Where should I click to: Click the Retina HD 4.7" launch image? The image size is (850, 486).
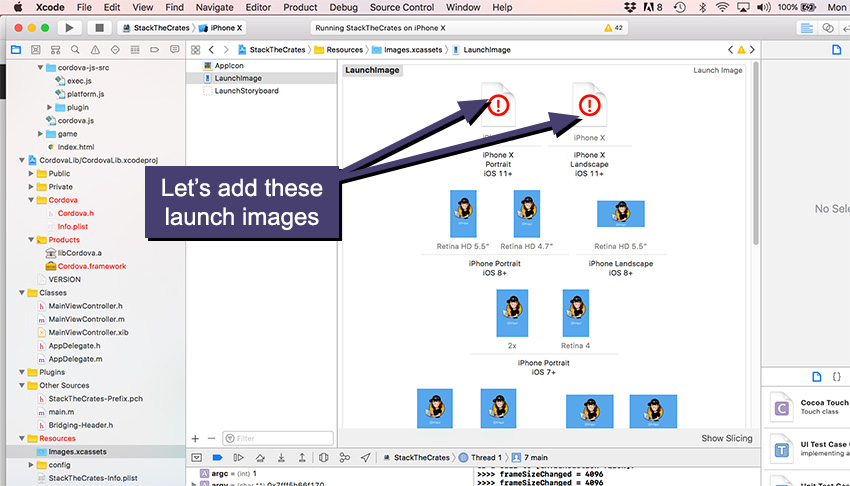(526, 213)
